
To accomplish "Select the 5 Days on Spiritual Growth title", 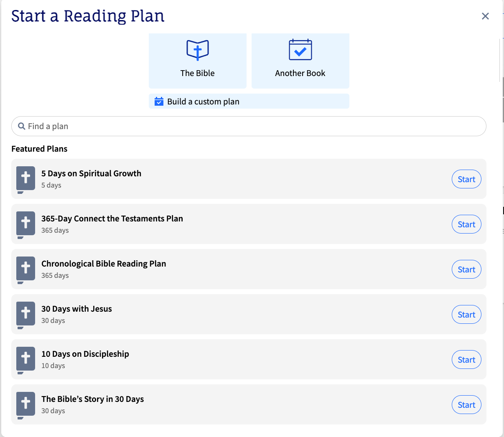I will pyautogui.click(x=91, y=173).
